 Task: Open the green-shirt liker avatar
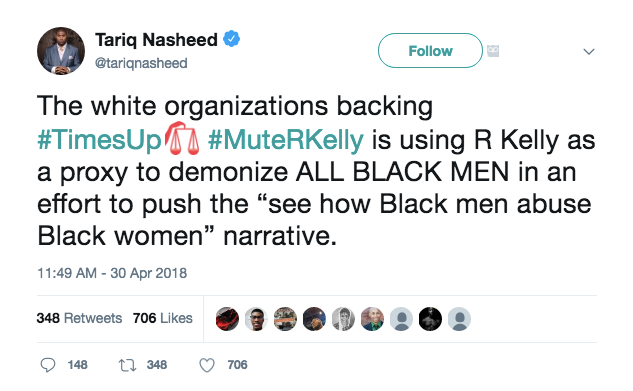[x=372, y=319]
